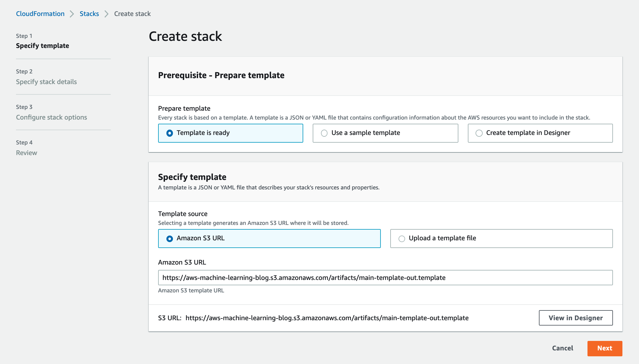Choose the Upload a template file option
The image size is (639, 364).
402,239
